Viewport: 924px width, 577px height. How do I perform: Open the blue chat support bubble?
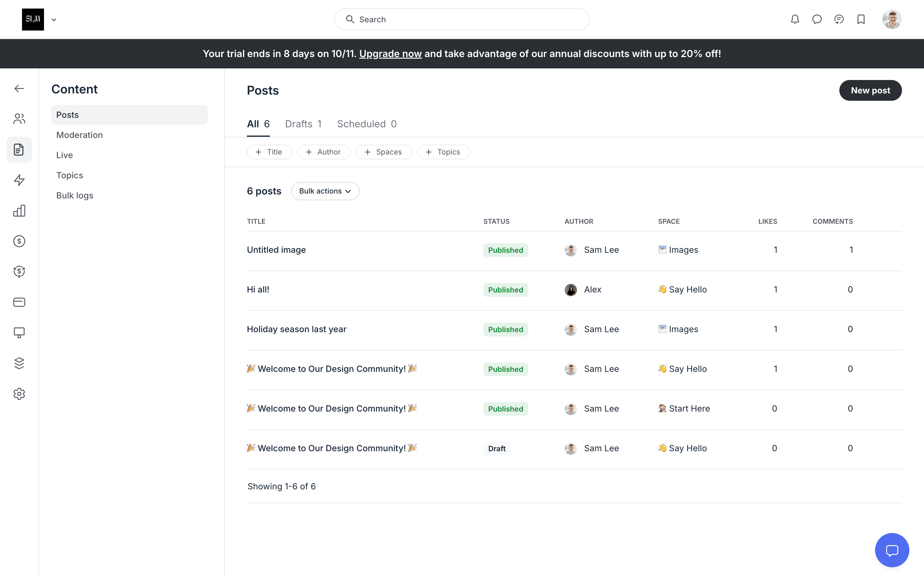pos(892,550)
